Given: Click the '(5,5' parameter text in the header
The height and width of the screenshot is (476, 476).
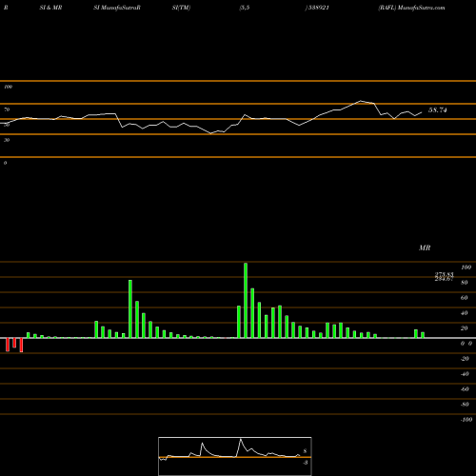Looking at the screenshot, I should [245, 8].
